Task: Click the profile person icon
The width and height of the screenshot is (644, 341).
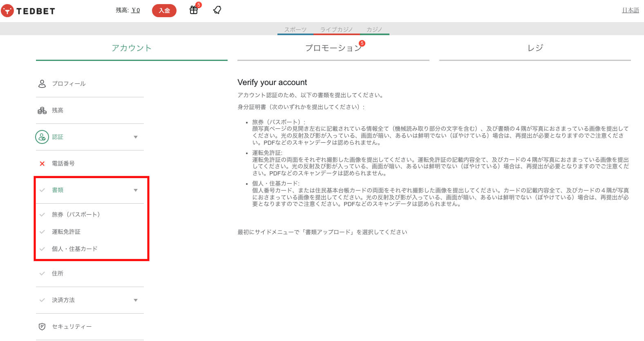Action: [42, 84]
